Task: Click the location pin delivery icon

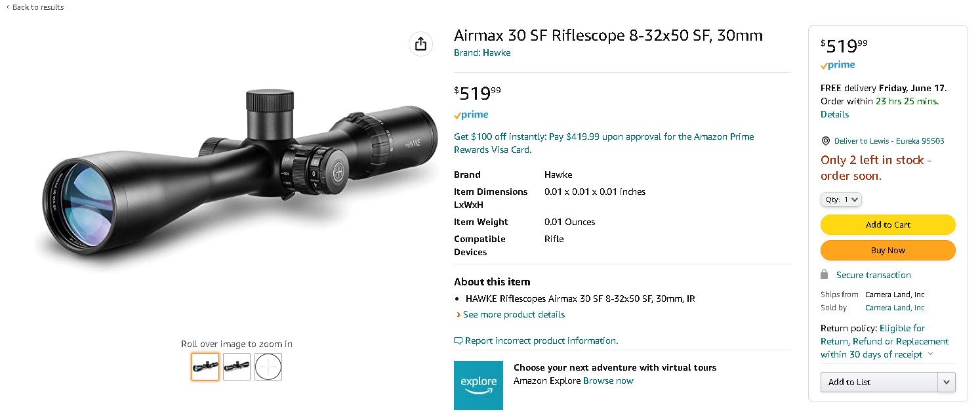Action: coord(825,141)
